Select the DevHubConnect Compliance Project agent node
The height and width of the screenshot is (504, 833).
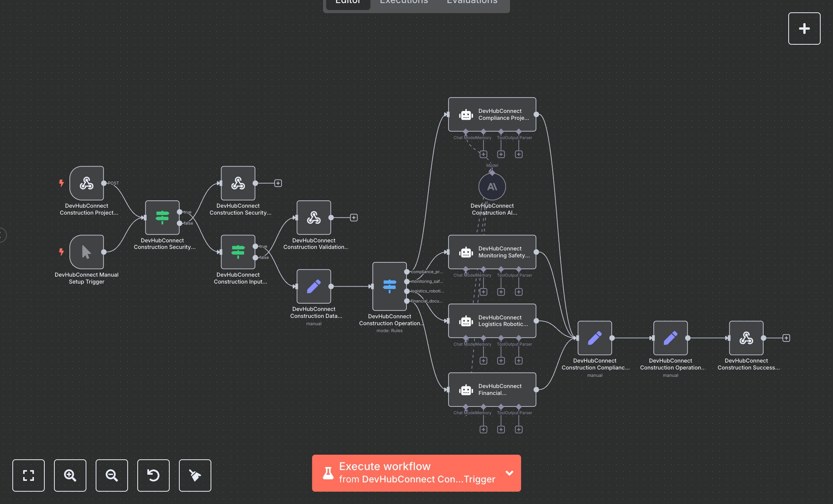click(x=492, y=114)
